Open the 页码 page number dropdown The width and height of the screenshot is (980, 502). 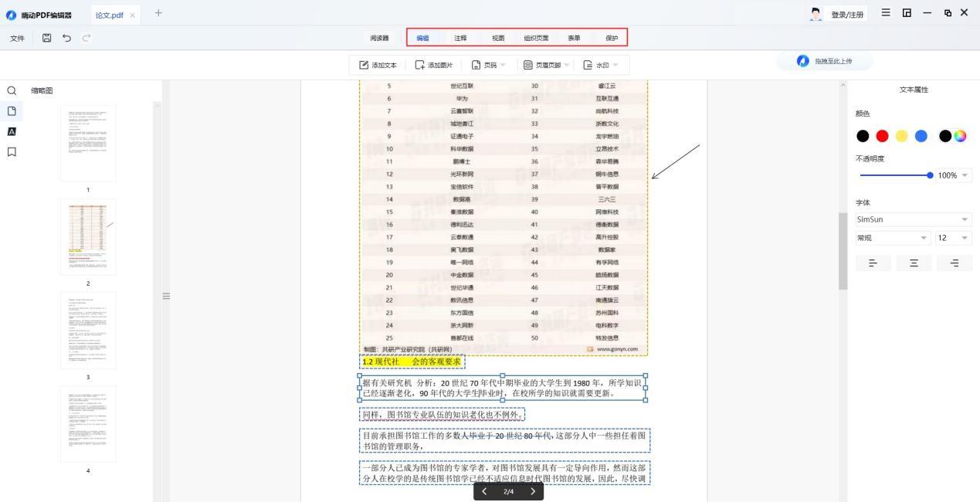click(x=488, y=65)
